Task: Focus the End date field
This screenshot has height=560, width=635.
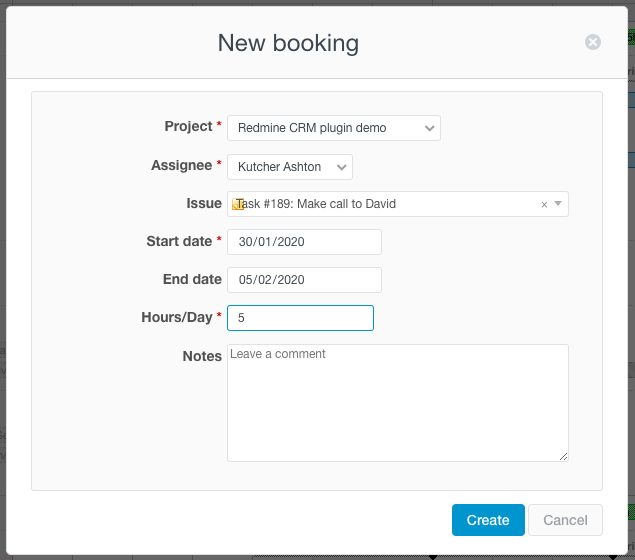Action: coord(304,280)
